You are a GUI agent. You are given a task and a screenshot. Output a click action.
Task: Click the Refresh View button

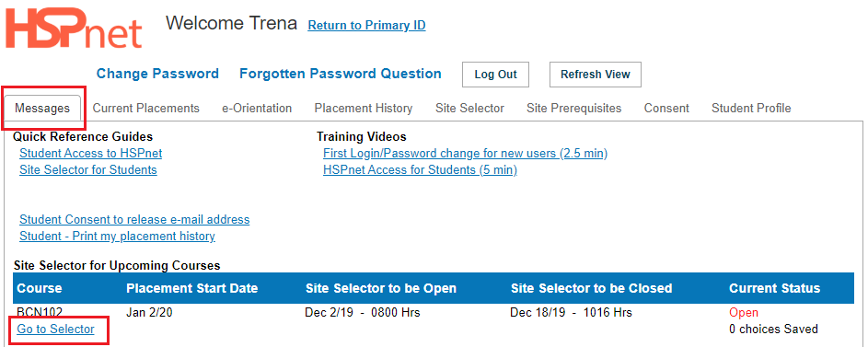pyautogui.click(x=596, y=75)
